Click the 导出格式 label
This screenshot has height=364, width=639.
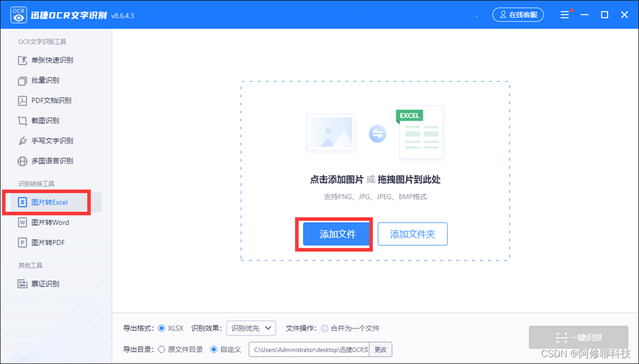click(x=138, y=328)
